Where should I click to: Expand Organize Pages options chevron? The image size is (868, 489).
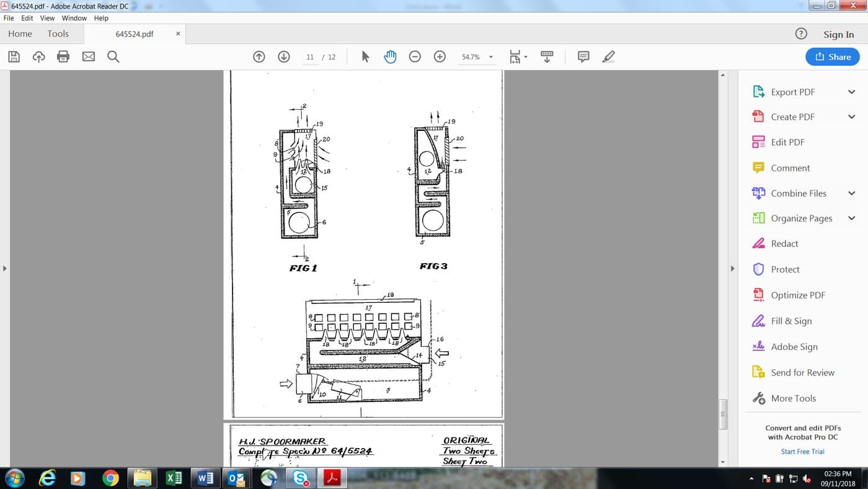point(851,218)
